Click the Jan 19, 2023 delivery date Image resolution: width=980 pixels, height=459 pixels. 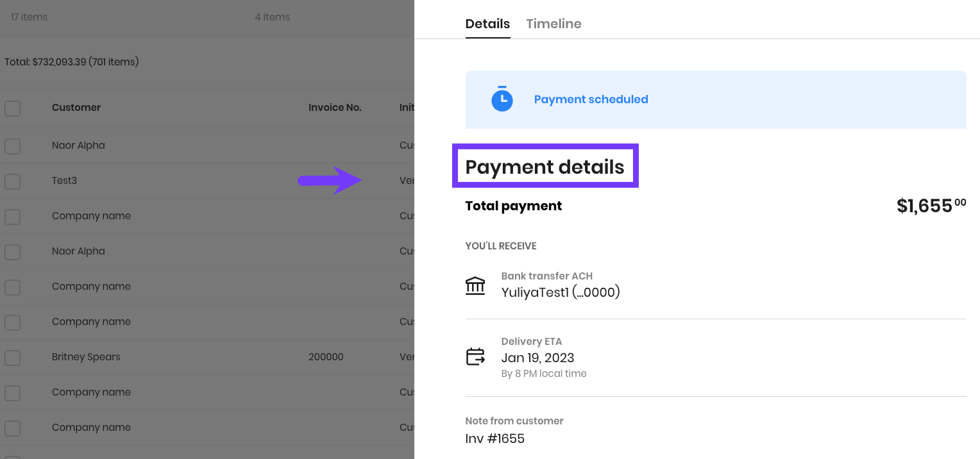click(x=537, y=358)
